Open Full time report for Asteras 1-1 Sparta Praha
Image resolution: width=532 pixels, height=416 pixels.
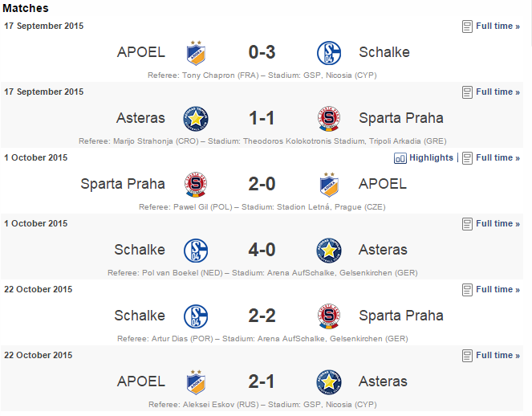pos(497,92)
